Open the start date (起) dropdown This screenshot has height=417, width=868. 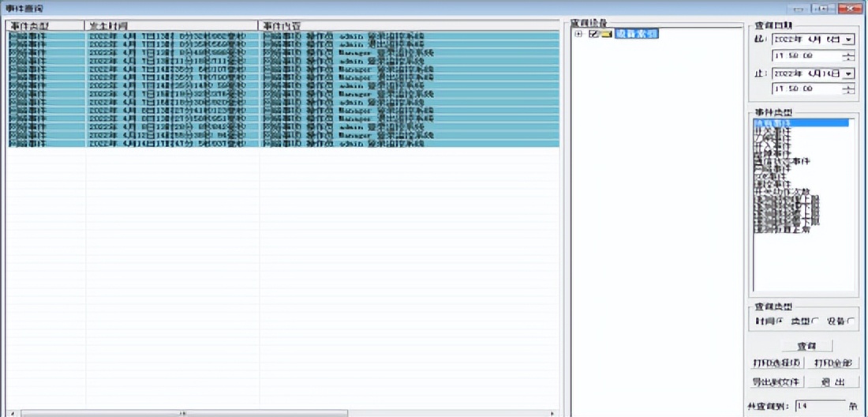[x=850, y=39]
